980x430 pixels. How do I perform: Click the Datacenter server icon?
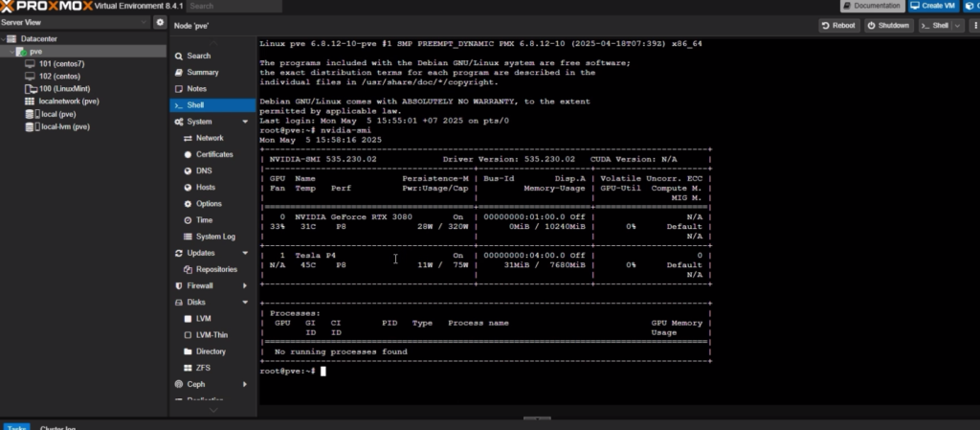(11, 38)
